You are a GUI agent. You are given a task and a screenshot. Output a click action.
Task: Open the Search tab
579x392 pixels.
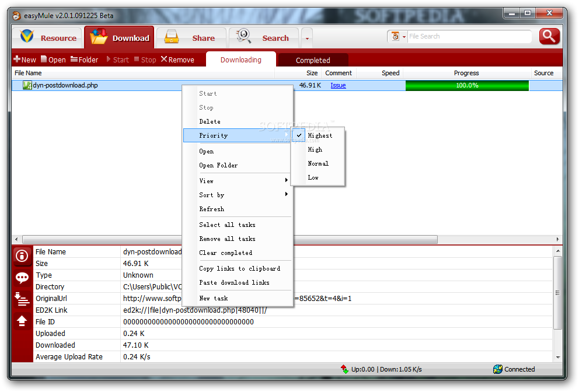tap(263, 38)
